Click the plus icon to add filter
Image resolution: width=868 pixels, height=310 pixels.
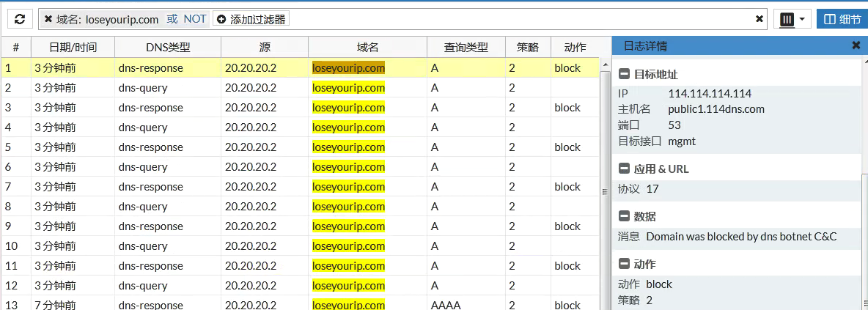click(x=221, y=19)
